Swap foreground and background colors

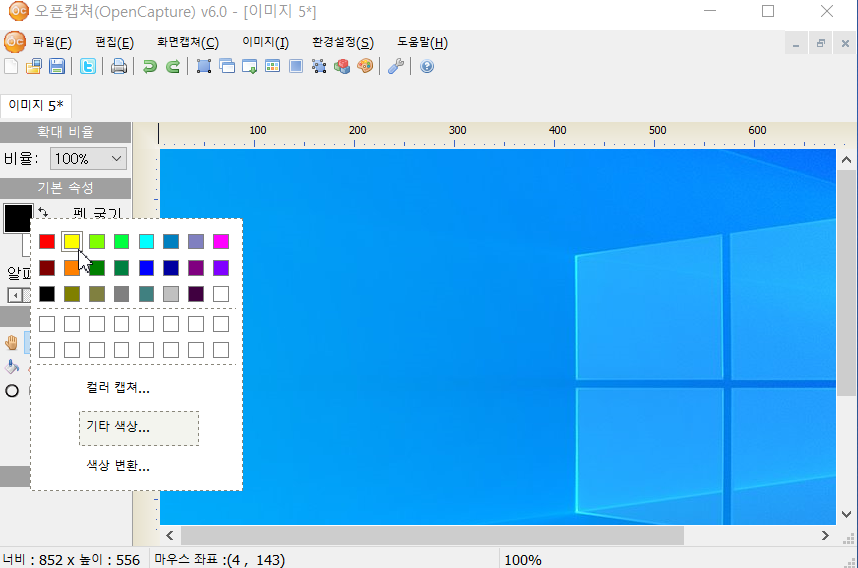(x=43, y=212)
